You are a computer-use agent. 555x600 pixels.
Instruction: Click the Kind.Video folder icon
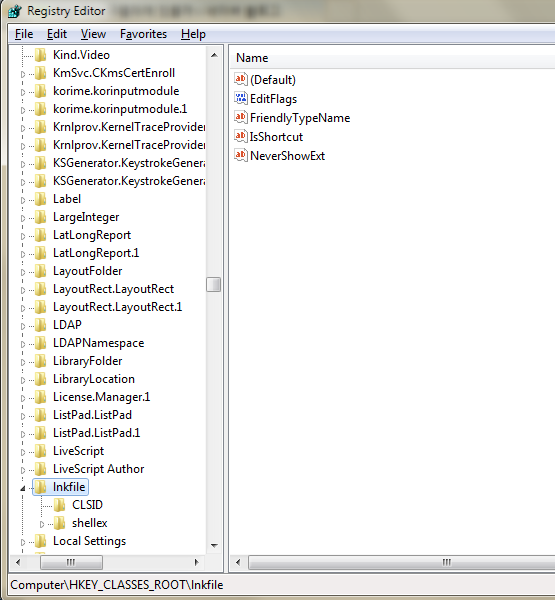click(41, 55)
